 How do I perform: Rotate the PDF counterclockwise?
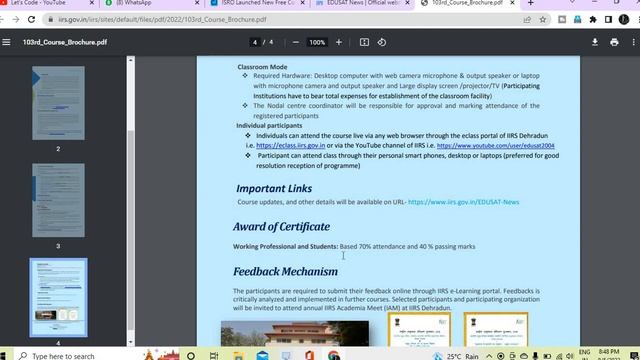[x=382, y=42]
